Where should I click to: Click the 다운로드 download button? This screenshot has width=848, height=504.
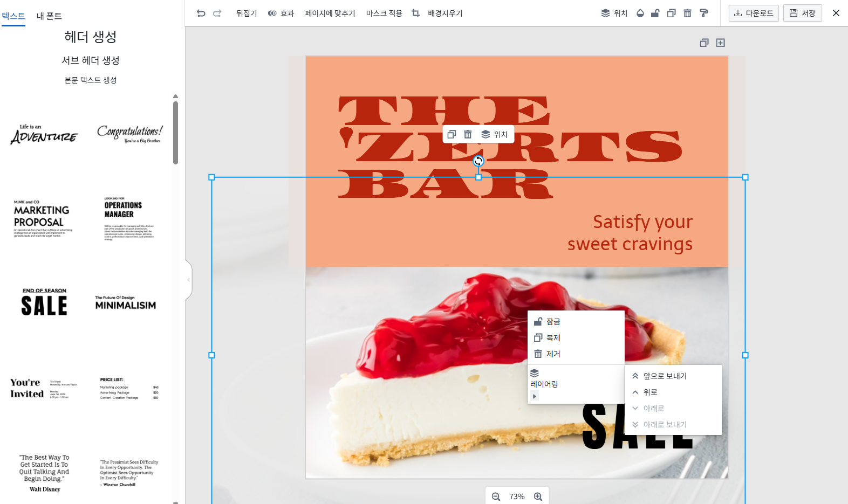pyautogui.click(x=754, y=13)
